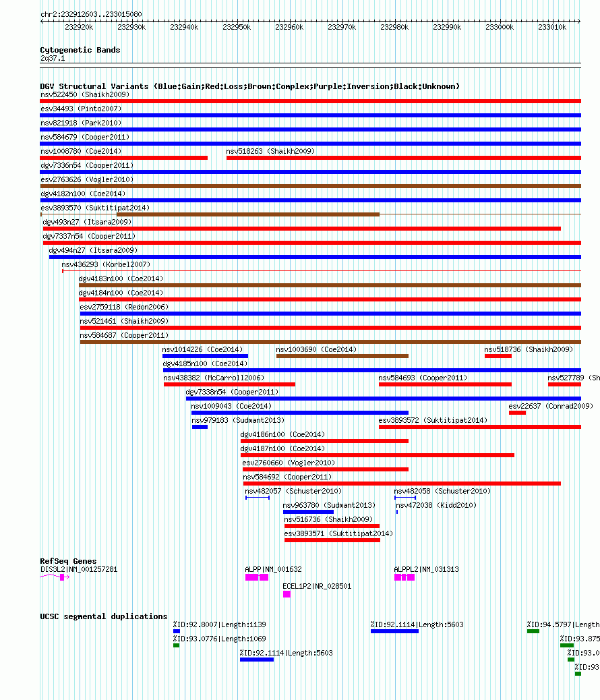The width and height of the screenshot is (600, 700).
Task: Click the 232920k ruler position
Action: click(x=79, y=27)
